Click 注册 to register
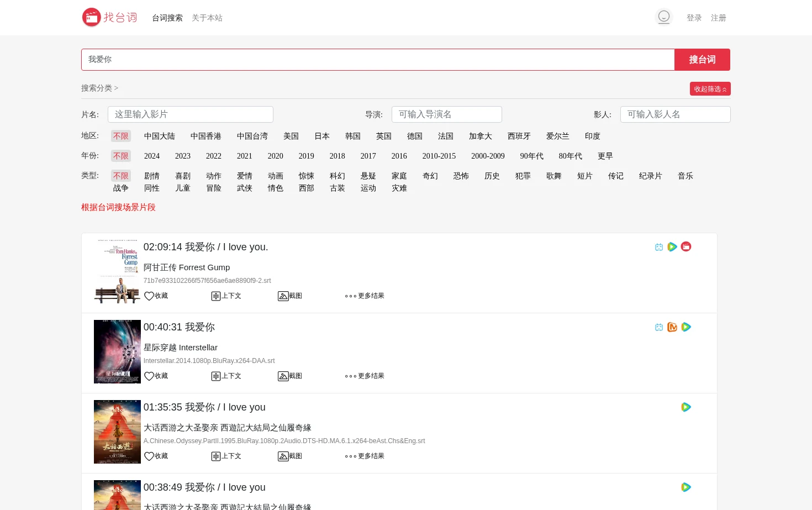The height and width of the screenshot is (510, 812). click(719, 18)
